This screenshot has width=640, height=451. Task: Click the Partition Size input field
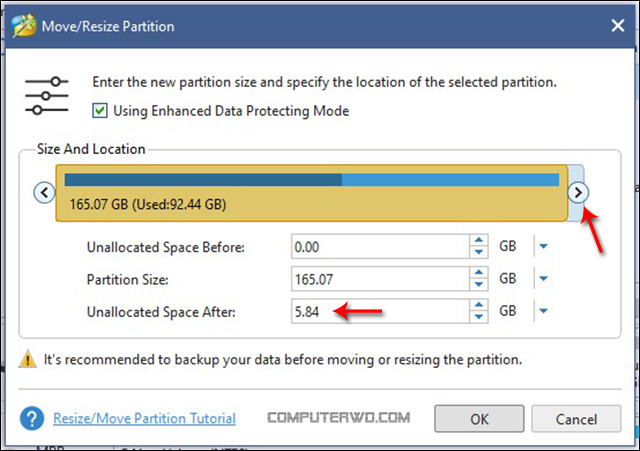(380, 279)
